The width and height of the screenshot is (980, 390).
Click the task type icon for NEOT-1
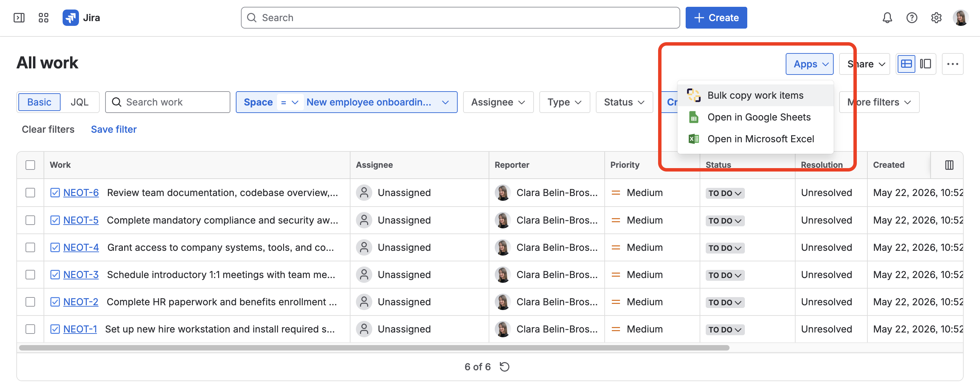(55, 329)
